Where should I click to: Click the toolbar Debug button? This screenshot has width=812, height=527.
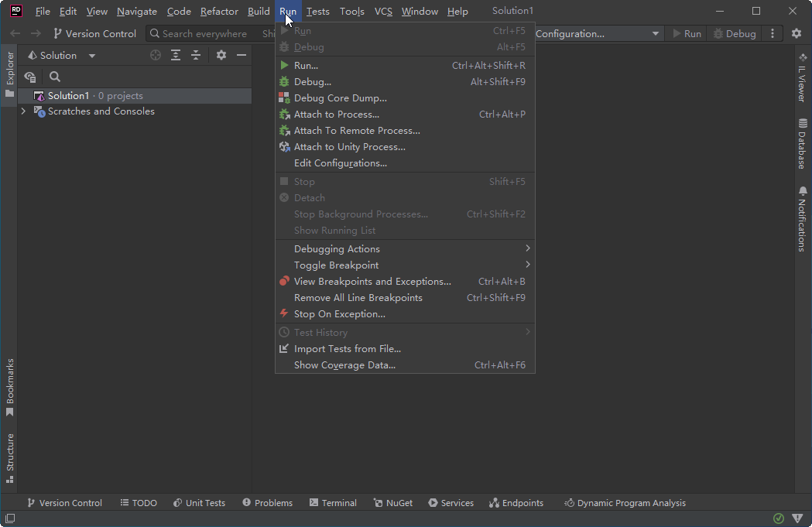[735, 33]
